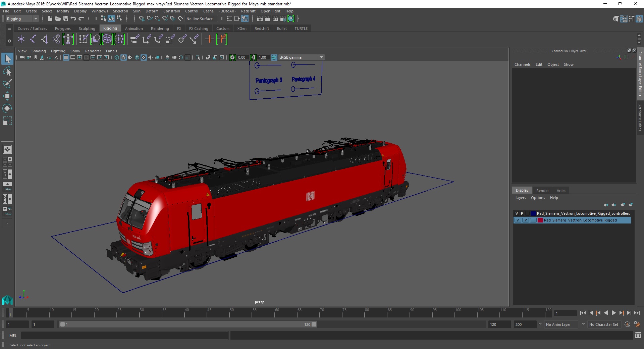Switch to the Animation shelf tab

(134, 29)
